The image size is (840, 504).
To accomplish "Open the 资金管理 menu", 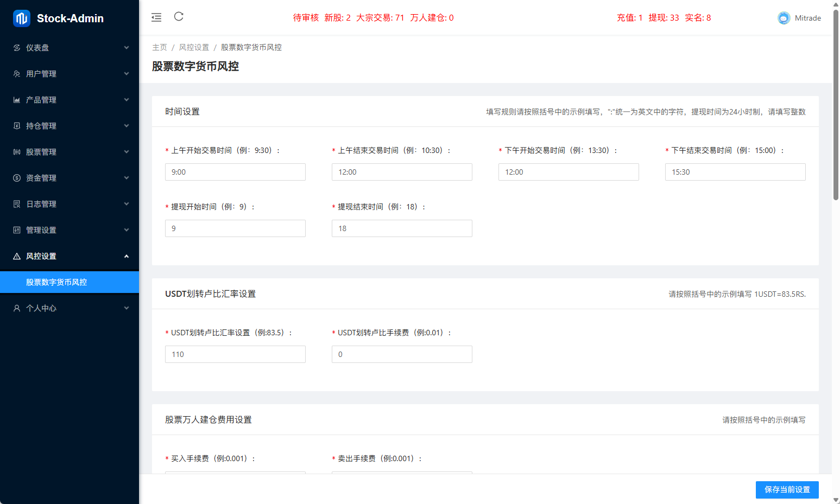I will [70, 178].
